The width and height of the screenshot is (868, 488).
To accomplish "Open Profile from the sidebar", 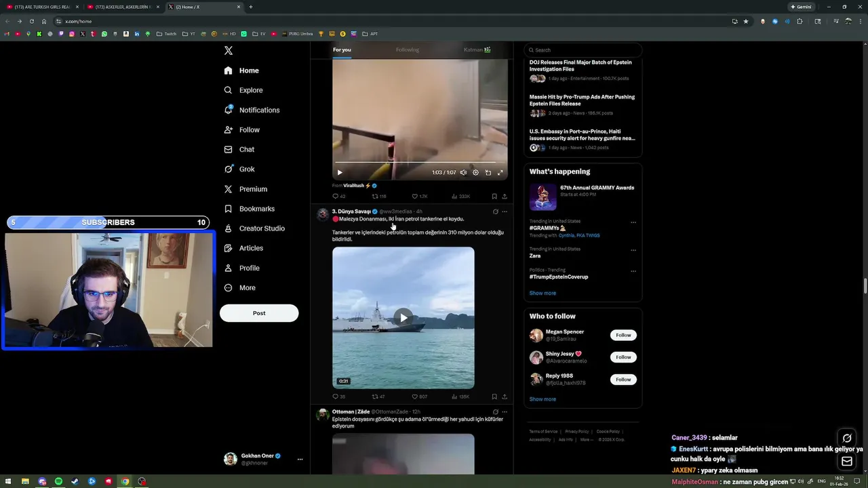I will (x=241, y=268).
